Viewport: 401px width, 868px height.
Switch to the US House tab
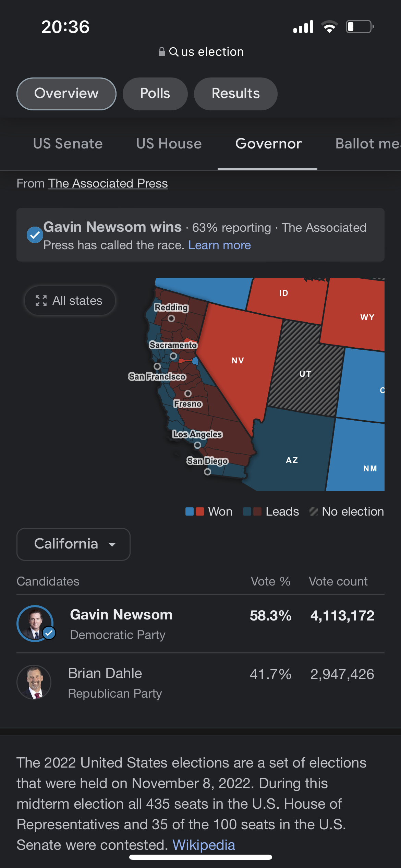point(169,144)
